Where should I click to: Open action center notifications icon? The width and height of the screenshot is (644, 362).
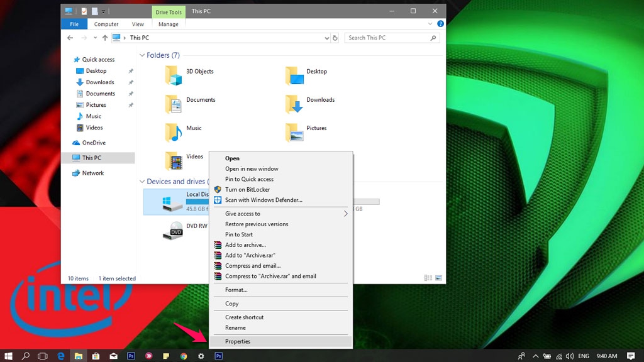point(631,356)
